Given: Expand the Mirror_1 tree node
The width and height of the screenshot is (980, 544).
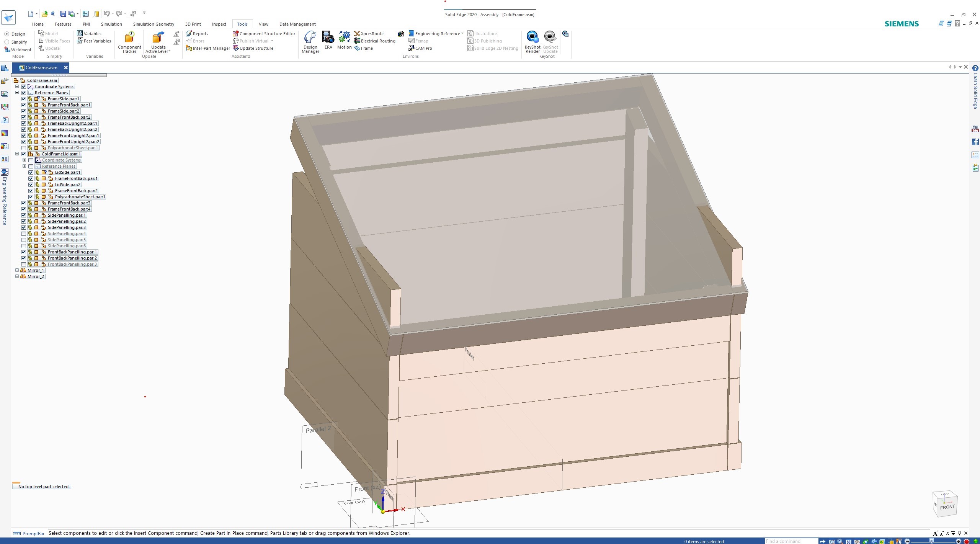Looking at the screenshot, I should (x=17, y=270).
